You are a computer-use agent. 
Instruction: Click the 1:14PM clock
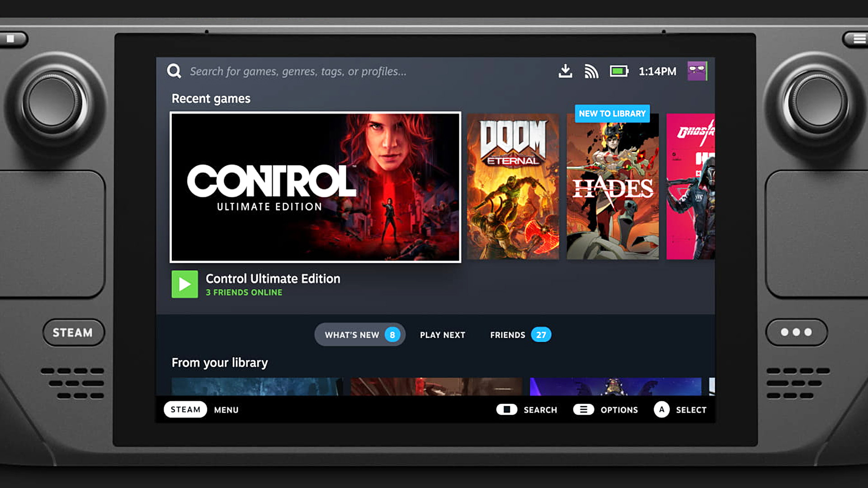657,71
